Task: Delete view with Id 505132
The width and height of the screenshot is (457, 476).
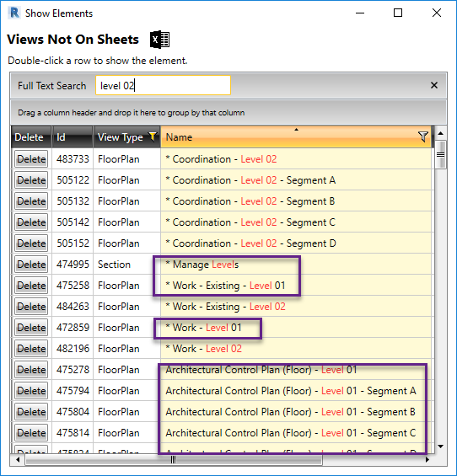Action: [x=31, y=201]
